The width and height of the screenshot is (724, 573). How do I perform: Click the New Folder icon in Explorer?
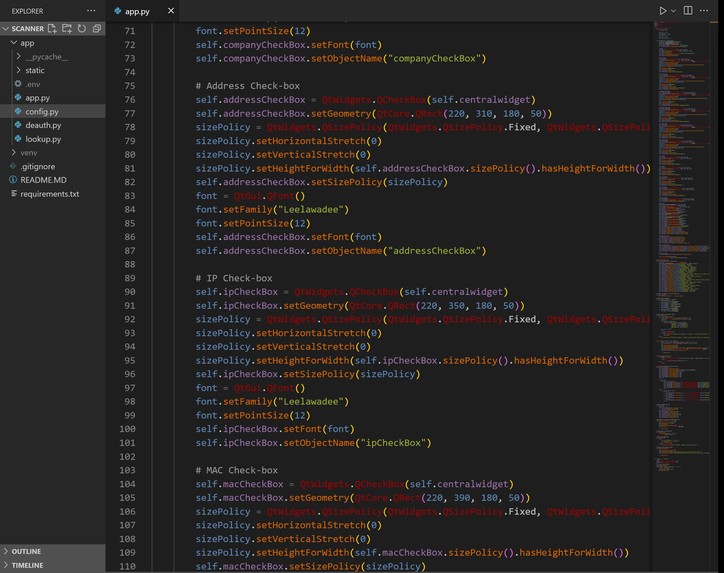(x=67, y=29)
